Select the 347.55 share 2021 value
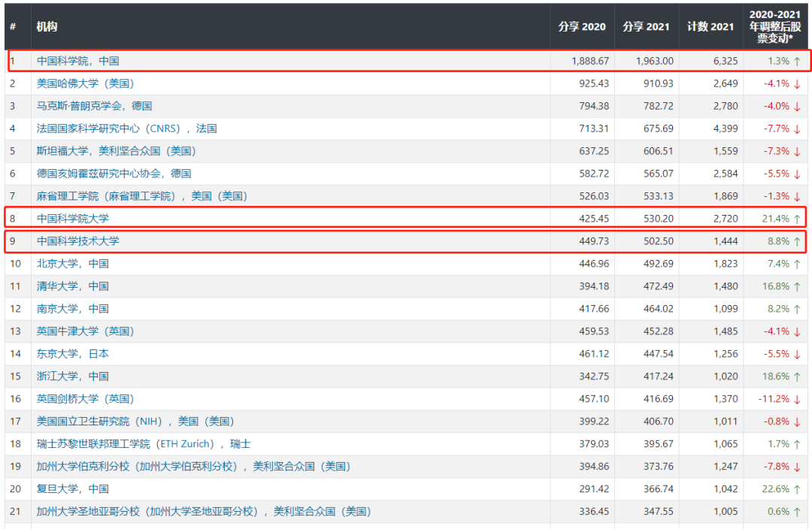The image size is (812, 529). click(x=659, y=512)
